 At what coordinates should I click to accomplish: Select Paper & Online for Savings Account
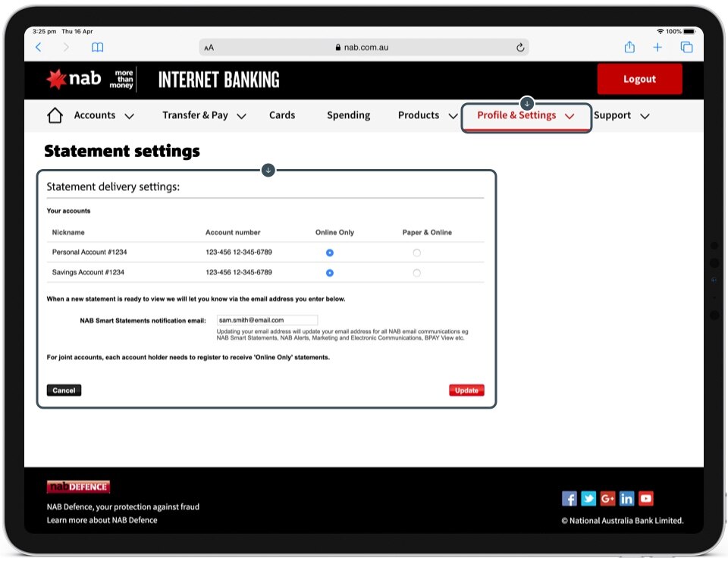[x=417, y=273]
